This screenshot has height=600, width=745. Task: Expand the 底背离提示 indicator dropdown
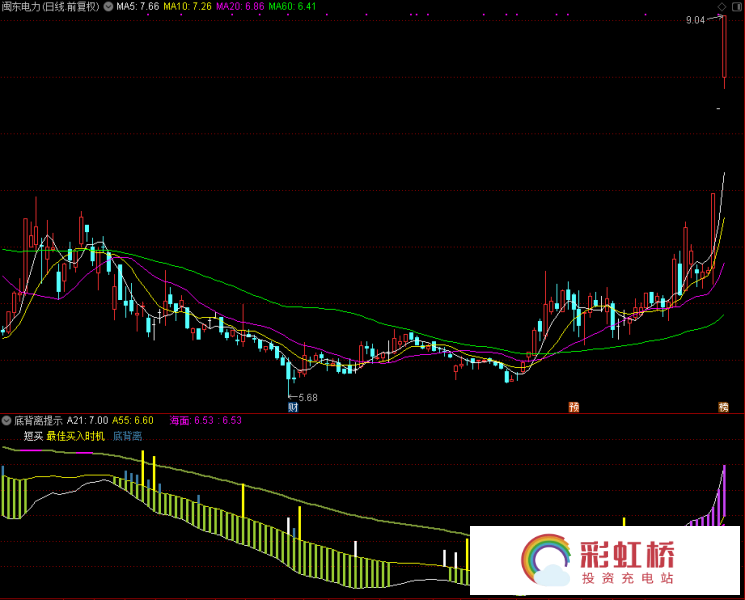(x=6, y=420)
